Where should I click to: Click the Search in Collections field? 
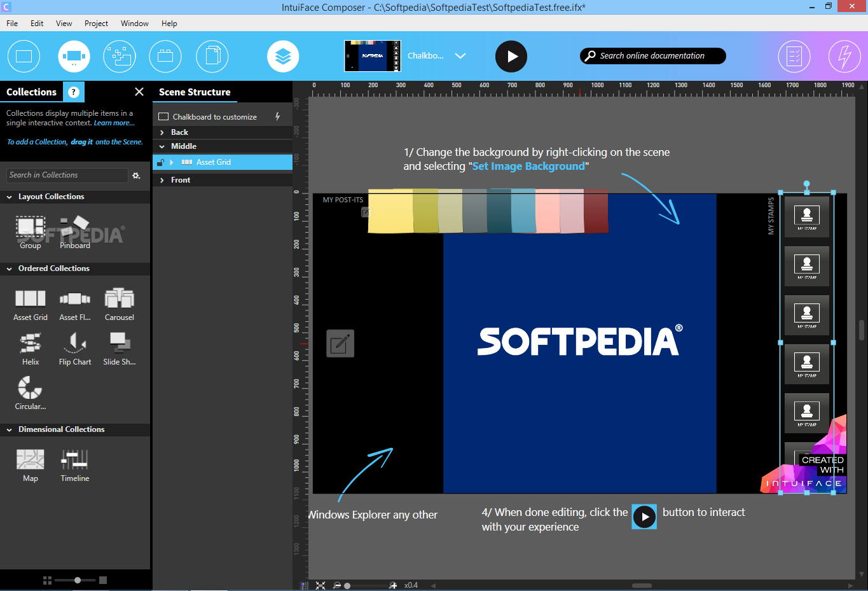click(67, 175)
